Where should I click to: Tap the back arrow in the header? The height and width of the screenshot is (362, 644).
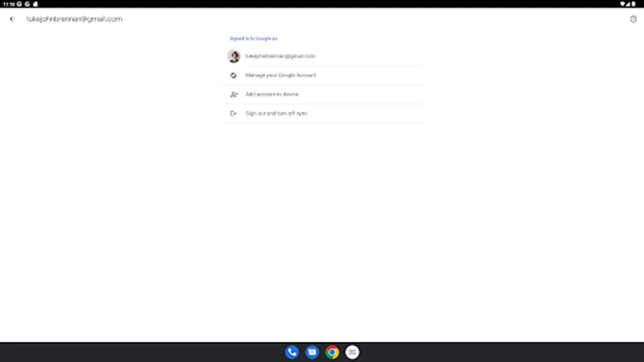click(12, 19)
